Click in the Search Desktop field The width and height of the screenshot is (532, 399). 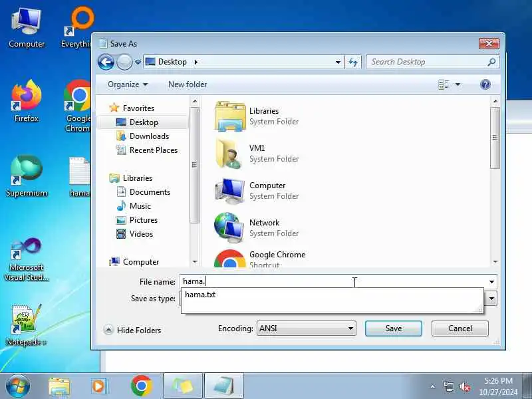click(x=433, y=62)
